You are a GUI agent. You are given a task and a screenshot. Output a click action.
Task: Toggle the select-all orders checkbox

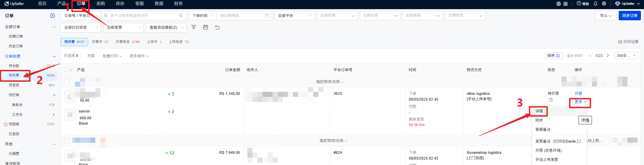tap(66, 70)
